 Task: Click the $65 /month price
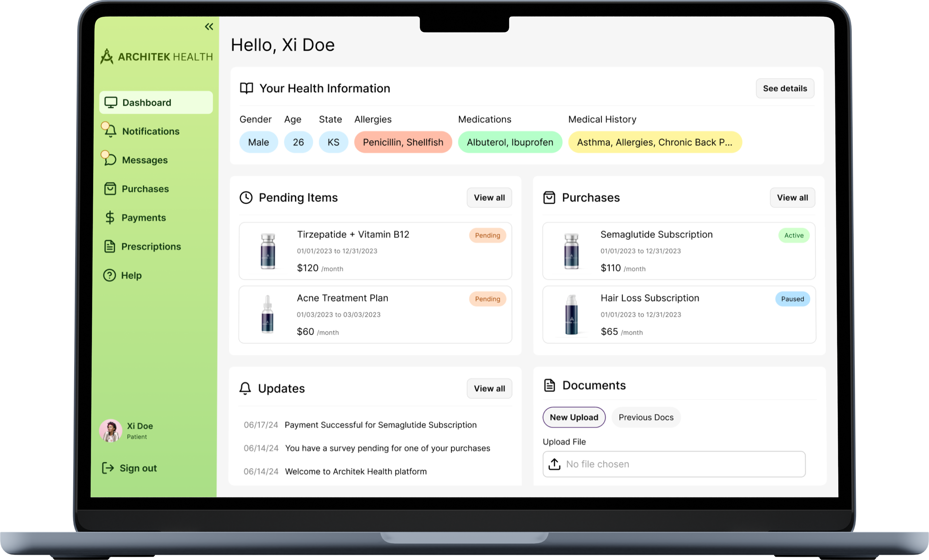(622, 332)
